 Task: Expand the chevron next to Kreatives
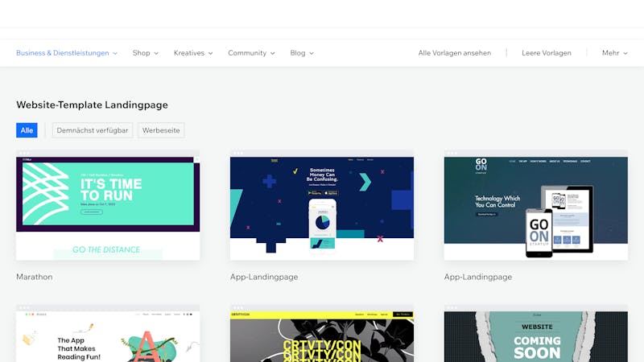click(x=210, y=53)
